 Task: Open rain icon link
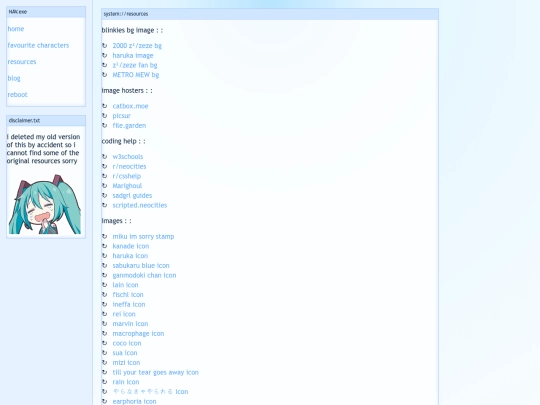point(126,382)
